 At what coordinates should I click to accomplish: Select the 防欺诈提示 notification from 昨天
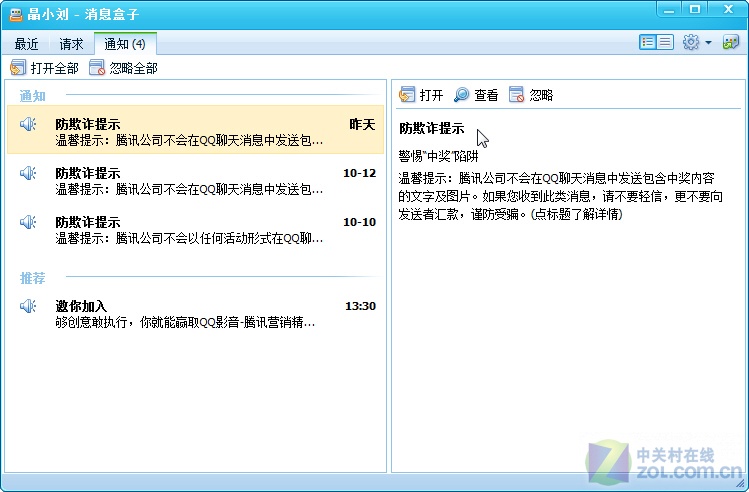click(x=195, y=129)
